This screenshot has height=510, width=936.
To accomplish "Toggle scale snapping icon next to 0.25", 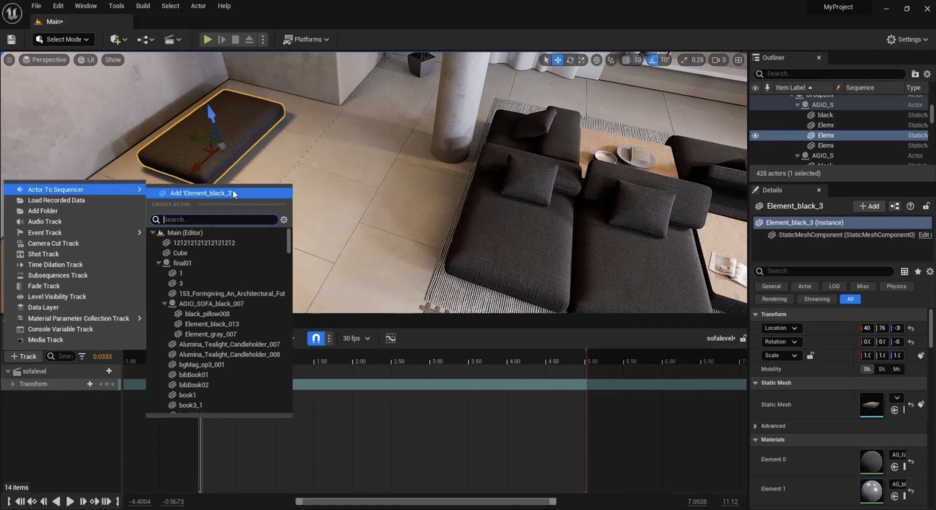I will tap(684, 60).
